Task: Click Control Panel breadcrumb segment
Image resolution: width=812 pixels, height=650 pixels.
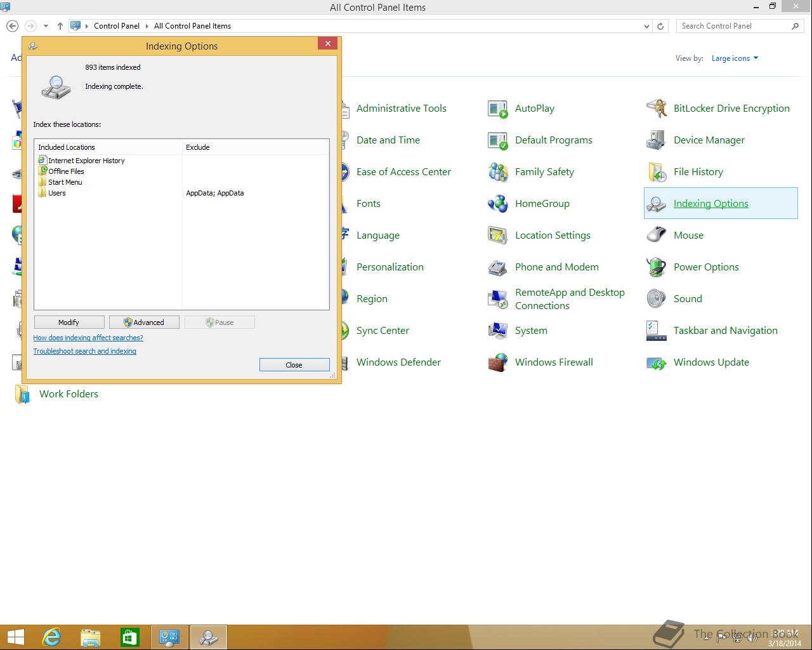Action: (x=117, y=26)
